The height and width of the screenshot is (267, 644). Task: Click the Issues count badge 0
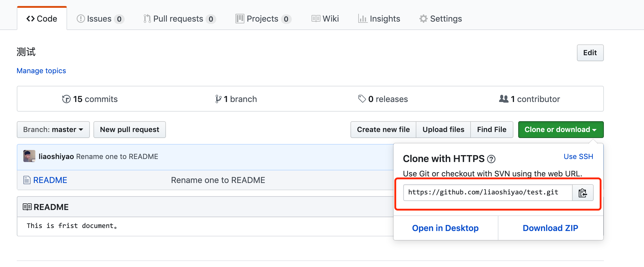pyautogui.click(x=119, y=19)
